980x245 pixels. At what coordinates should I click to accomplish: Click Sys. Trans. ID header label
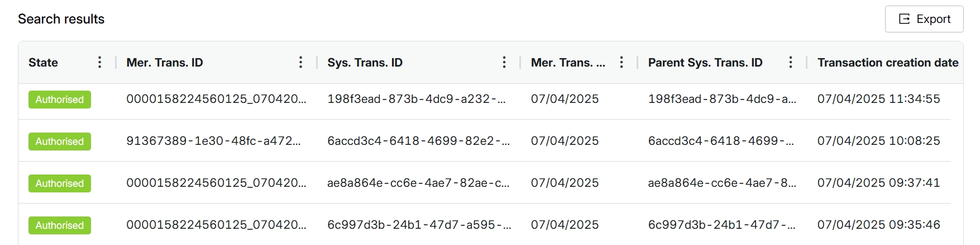pyautogui.click(x=365, y=63)
